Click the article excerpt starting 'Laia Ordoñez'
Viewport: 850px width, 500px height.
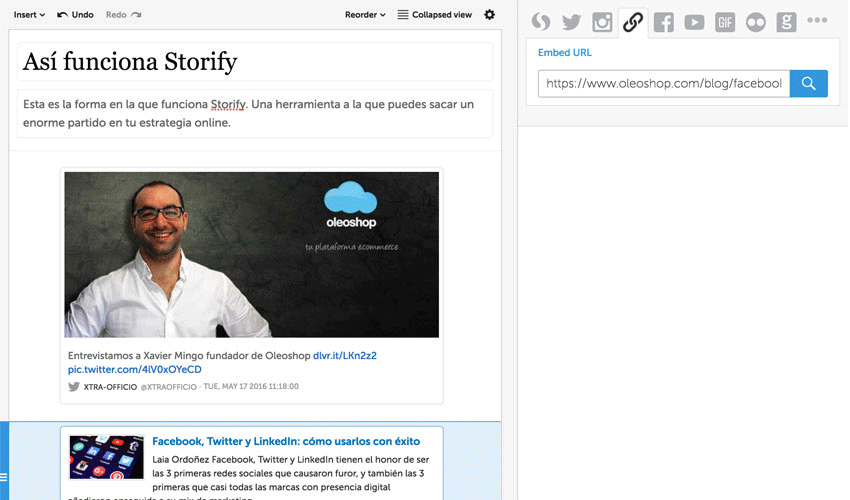tap(291, 473)
